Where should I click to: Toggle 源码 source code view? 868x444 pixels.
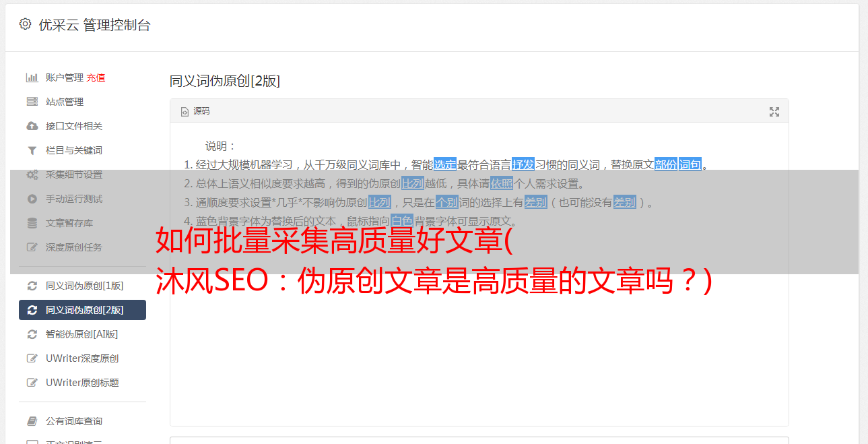195,111
